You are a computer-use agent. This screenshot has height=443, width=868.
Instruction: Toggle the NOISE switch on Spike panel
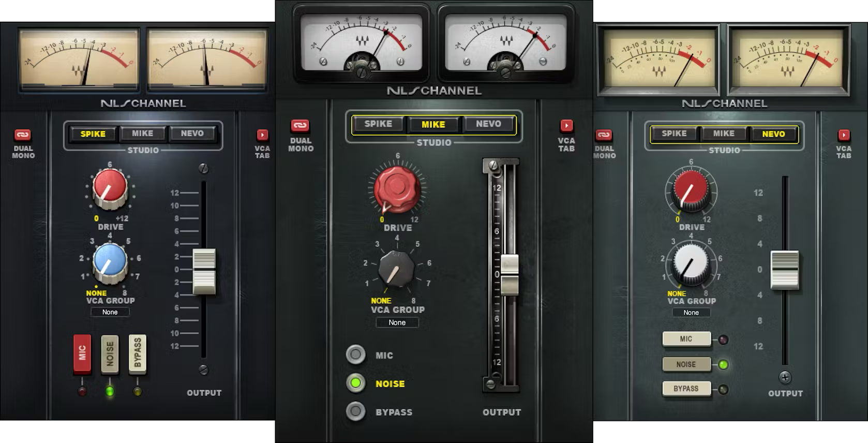[x=110, y=354]
